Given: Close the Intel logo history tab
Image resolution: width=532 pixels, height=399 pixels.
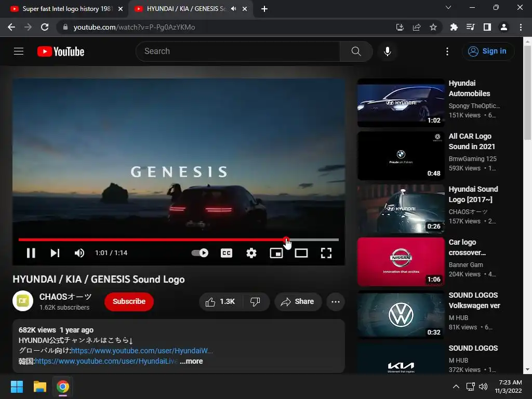Looking at the screenshot, I should point(121,9).
